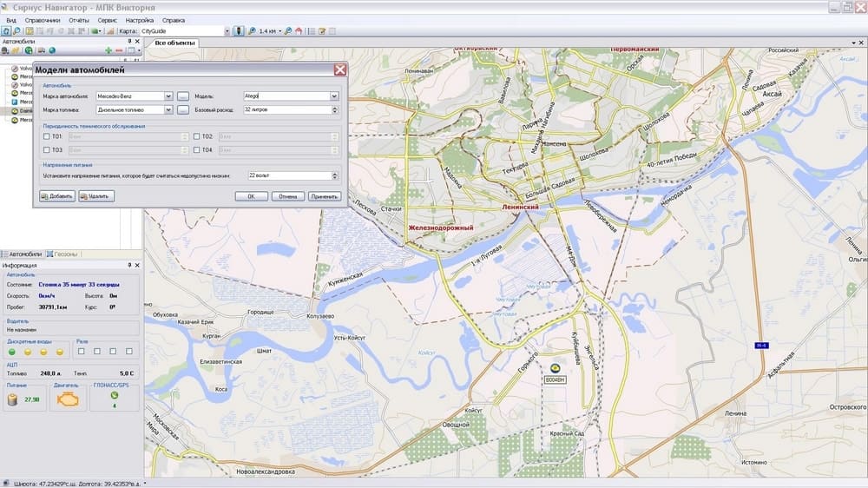
Task: Tick the ТО2 maintenance checkbox
Action: [x=197, y=136]
